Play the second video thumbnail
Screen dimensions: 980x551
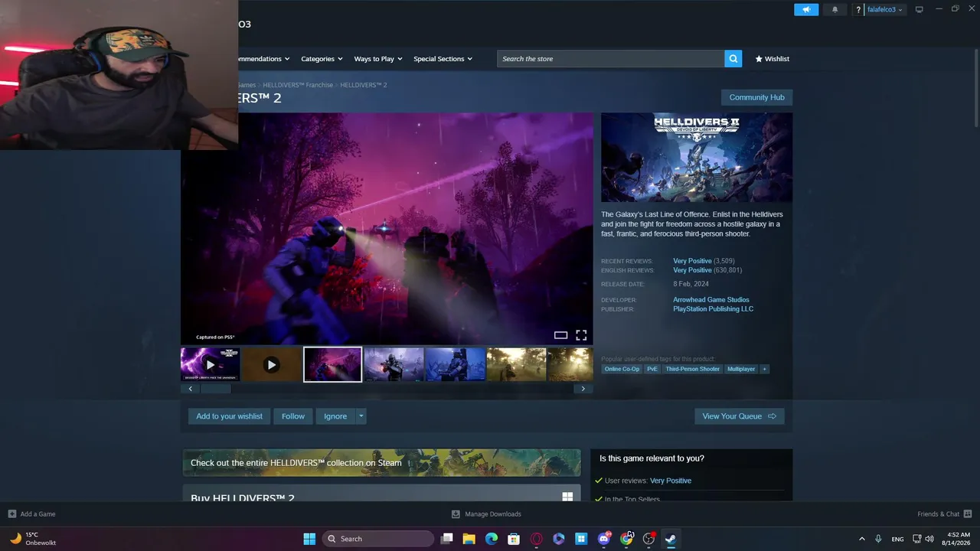tap(271, 364)
